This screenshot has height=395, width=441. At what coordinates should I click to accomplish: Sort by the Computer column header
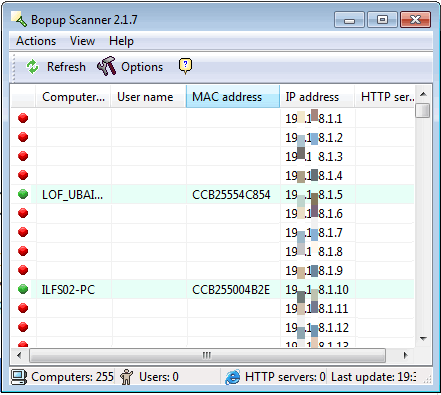[x=73, y=97]
